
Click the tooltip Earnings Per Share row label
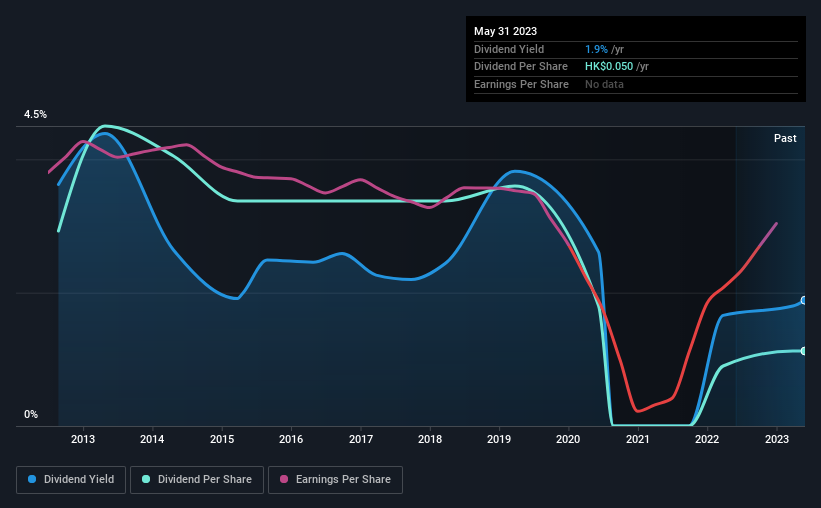point(522,84)
